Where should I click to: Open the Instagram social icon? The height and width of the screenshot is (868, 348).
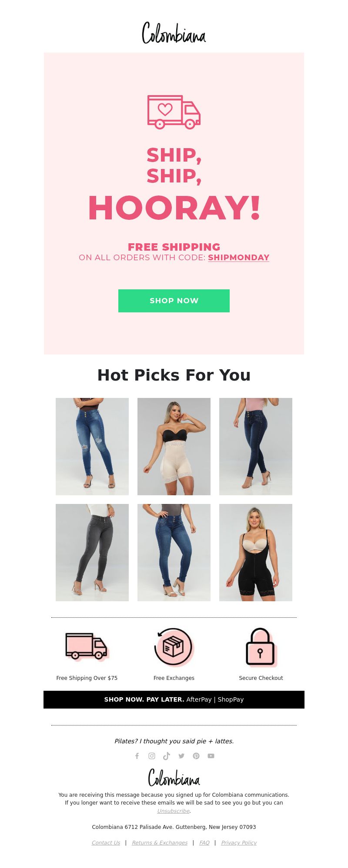[152, 756]
